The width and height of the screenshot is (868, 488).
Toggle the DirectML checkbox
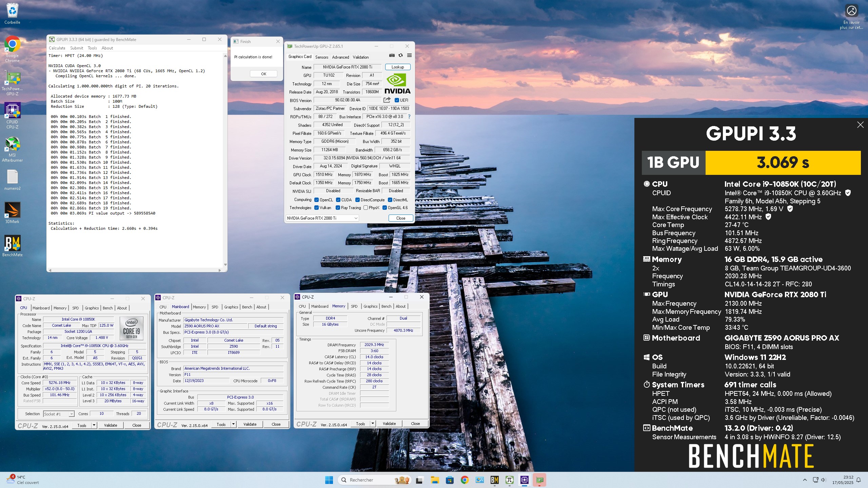[x=390, y=200]
